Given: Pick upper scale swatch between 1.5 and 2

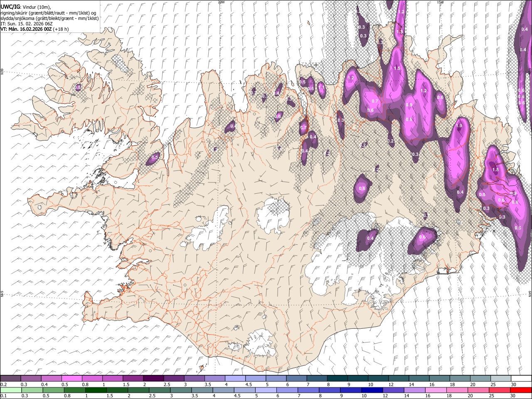Looking at the screenshot, I should coord(133,379).
